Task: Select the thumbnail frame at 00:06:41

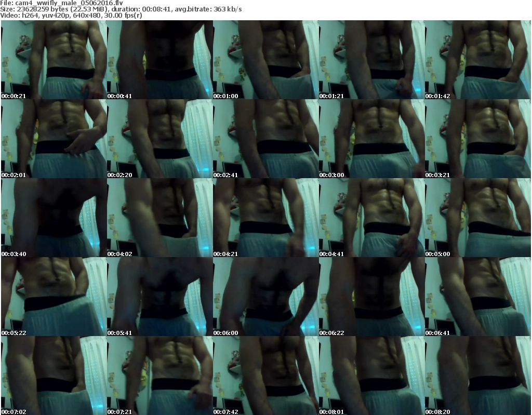Action: click(478, 297)
